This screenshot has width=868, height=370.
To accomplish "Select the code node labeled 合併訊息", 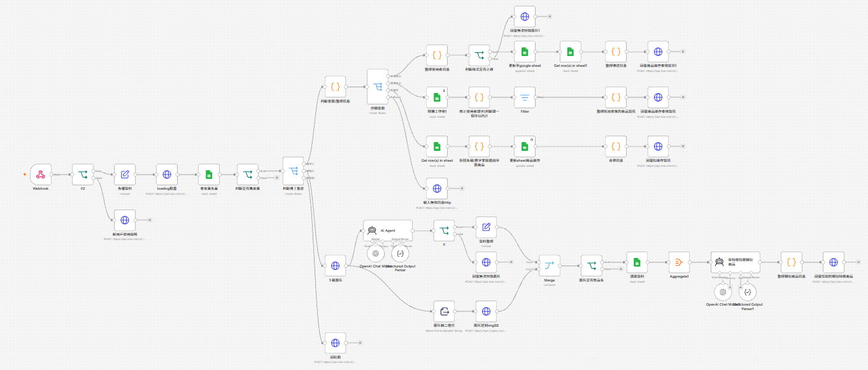I will (616, 146).
